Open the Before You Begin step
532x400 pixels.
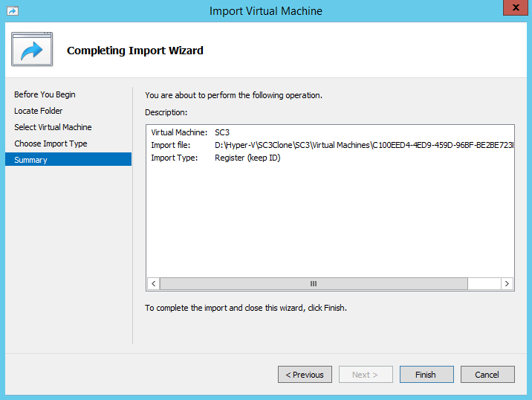(x=45, y=94)
